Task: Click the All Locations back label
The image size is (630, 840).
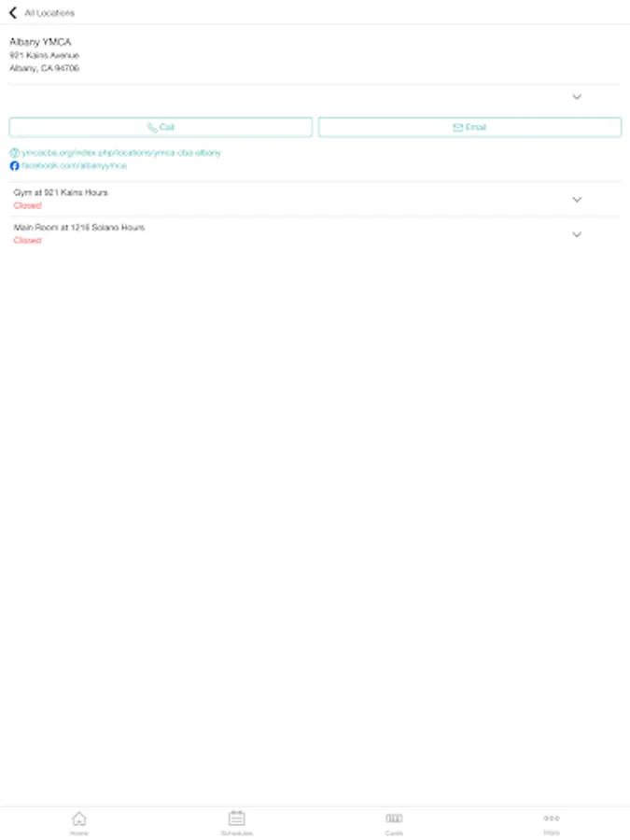Action: [49, 13]
